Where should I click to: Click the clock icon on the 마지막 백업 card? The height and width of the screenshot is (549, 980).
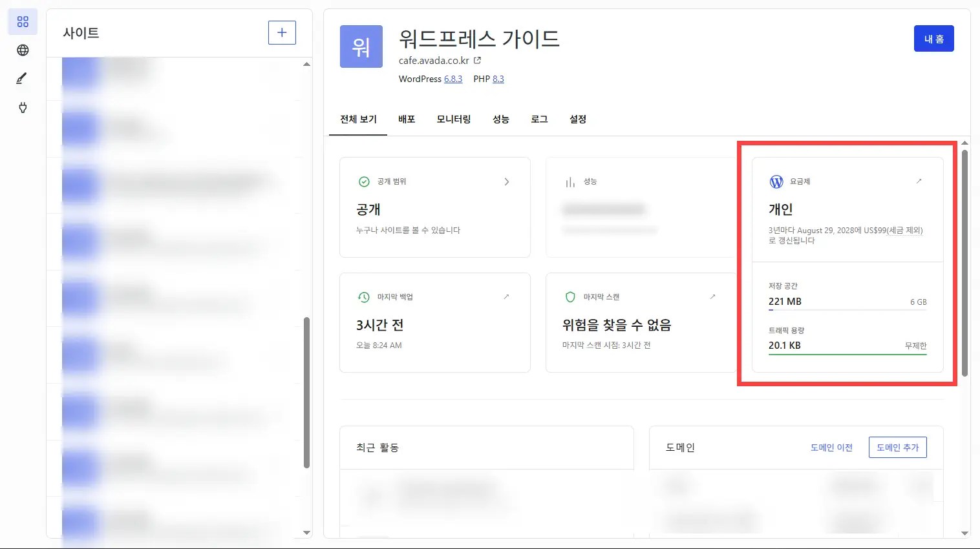pos(363,297)
